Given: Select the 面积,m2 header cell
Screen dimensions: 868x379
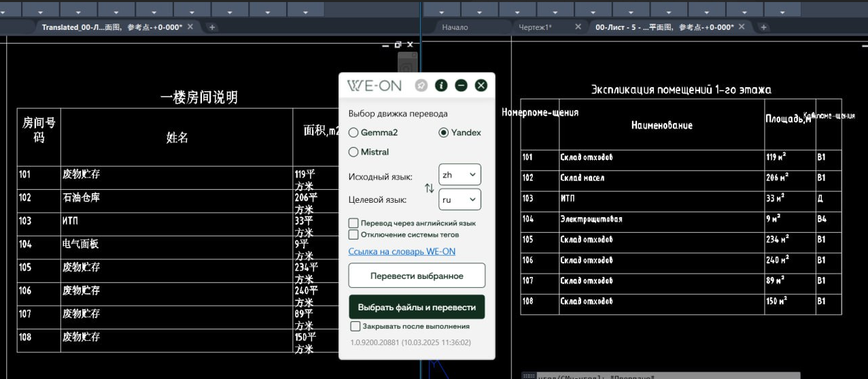Looking at the screenshot, I should pos(322,131).
